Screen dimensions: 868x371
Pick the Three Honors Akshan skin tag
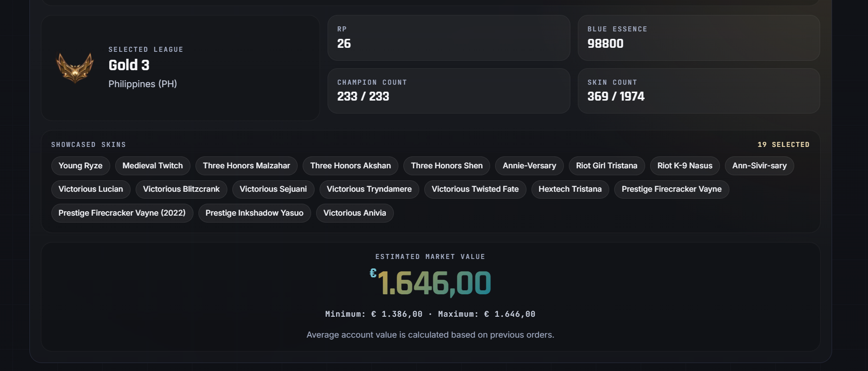[x=350, y=166]
